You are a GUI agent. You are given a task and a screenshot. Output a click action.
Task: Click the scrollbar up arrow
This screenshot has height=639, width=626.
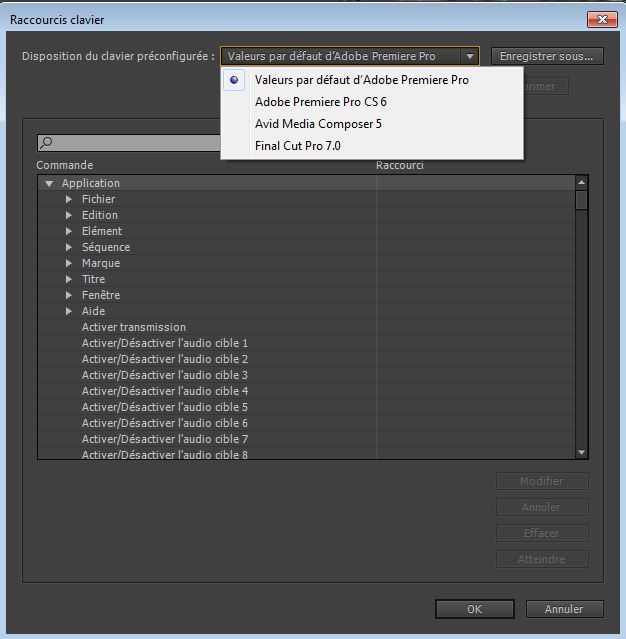(582, 182)
